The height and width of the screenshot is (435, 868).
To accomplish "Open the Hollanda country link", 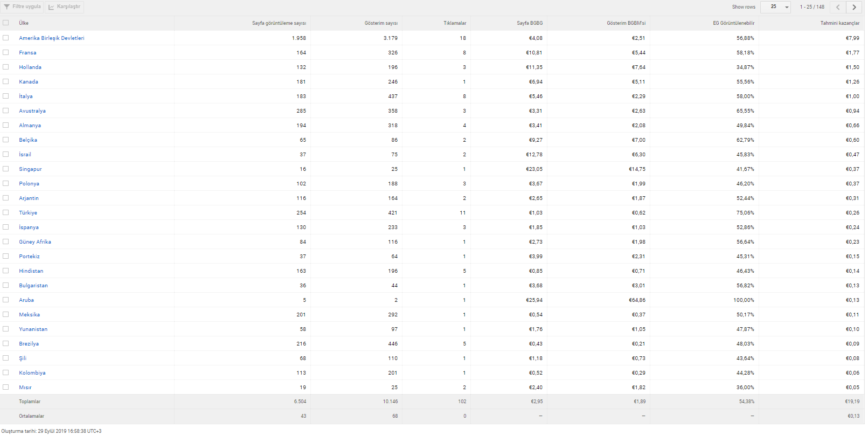I will pos(30,67).
